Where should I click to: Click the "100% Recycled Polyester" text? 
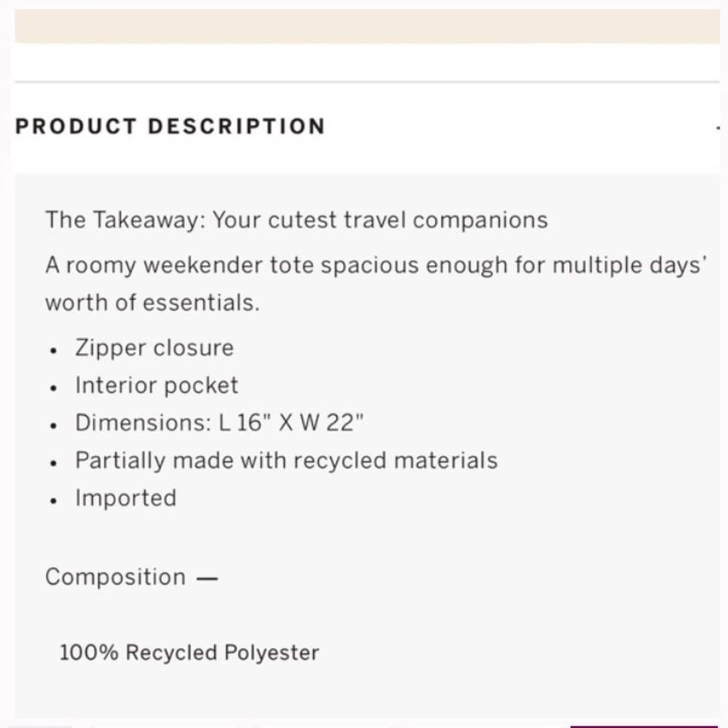189,652
